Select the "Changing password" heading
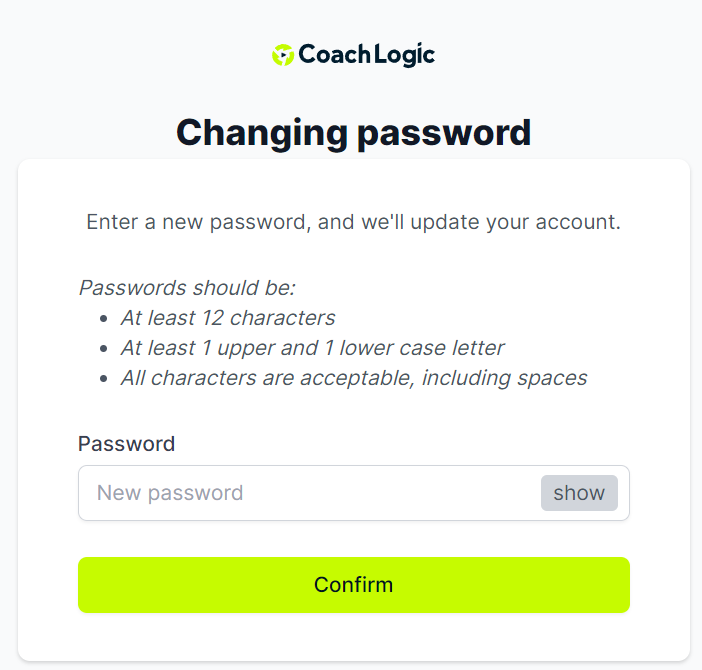The width and height of the screenshot is (702, 670). (x=354, y=133)
